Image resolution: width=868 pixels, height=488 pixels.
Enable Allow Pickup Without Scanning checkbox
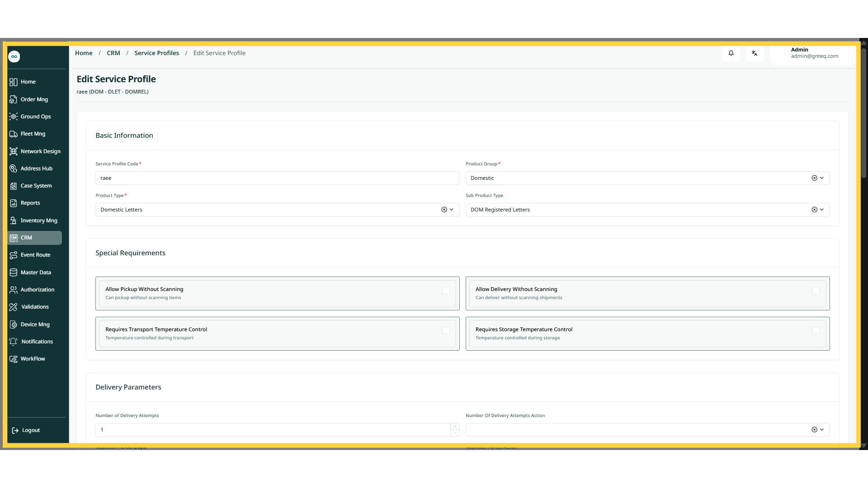pos(446,291)
